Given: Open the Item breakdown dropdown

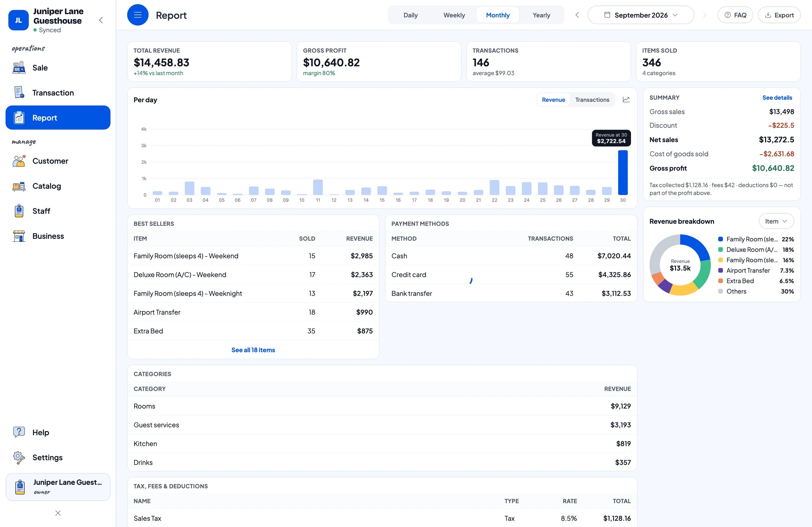Looking at the screenshot, I should [776, 221].
